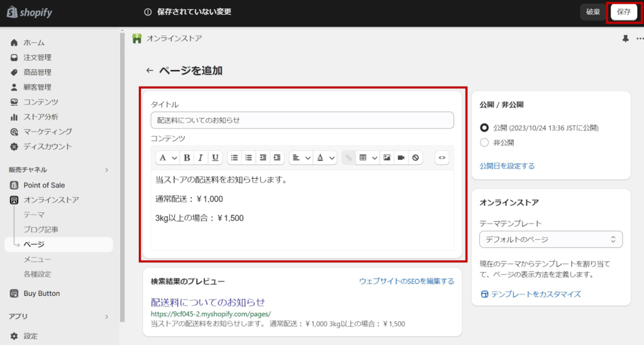Click the preview URL 9cf045-2.myshopify.com/pages/

(211, 314)
